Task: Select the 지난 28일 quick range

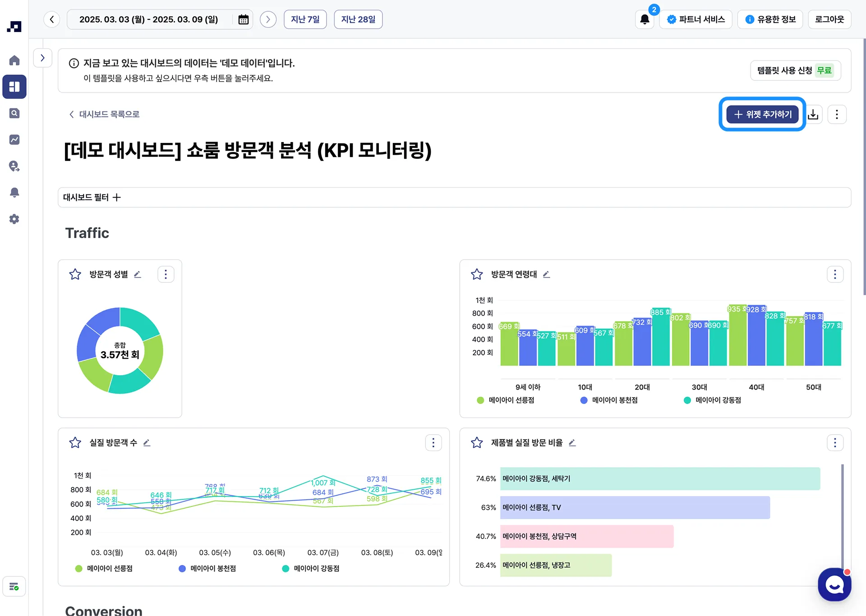Action: [358, 19]
